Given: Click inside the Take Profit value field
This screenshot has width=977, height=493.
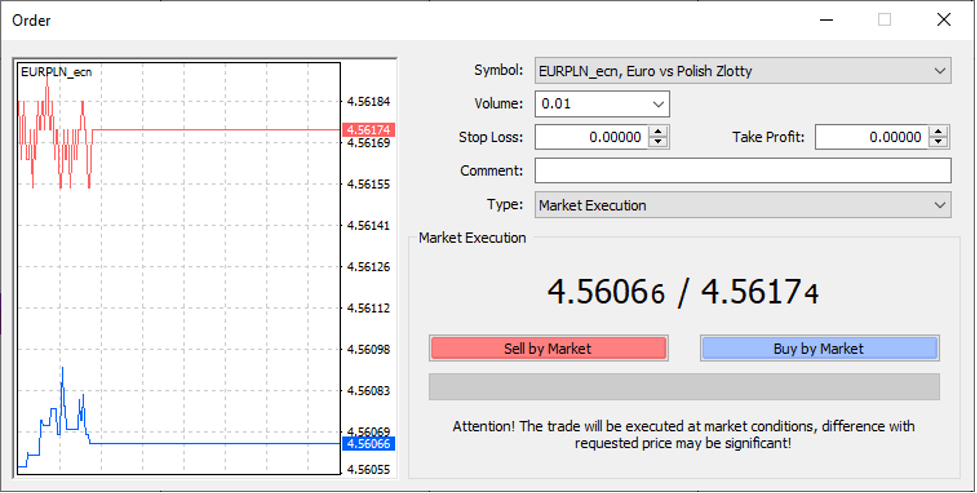Looking at the screenshot, I should (x=870, y=137).
